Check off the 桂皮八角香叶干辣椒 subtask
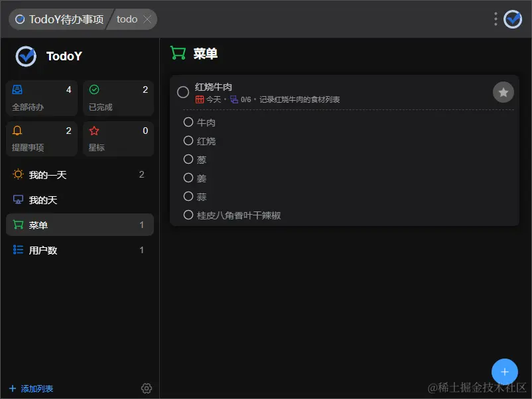The height and width of the screenshot is (399, 532). coord(188,215)
